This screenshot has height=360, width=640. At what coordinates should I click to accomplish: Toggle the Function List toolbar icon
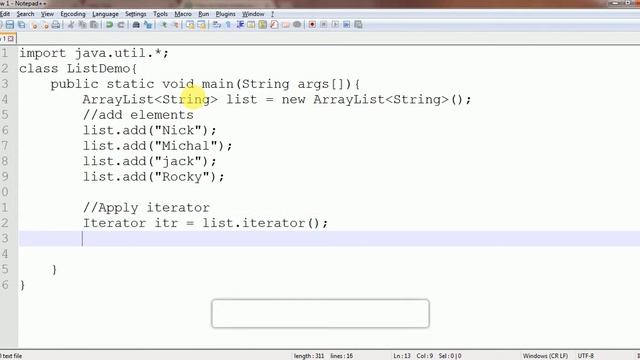274,24
